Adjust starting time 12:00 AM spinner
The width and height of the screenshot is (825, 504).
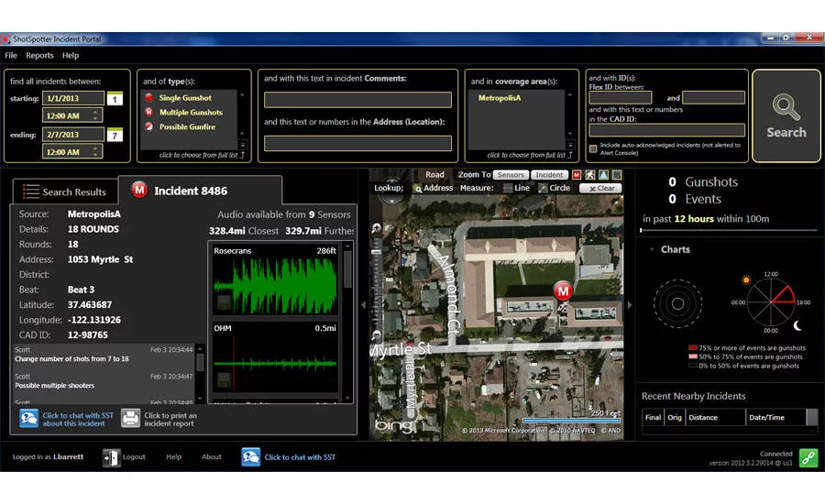click(95, 115)
